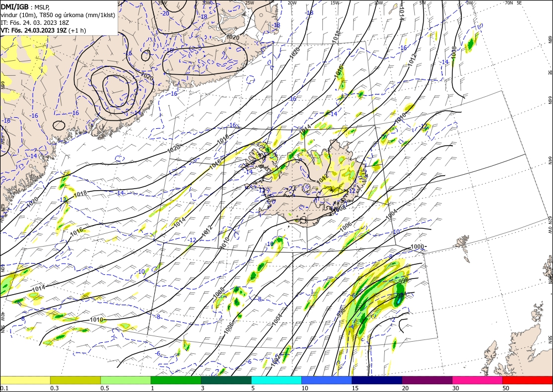Click the 'VT: Fös. 24.03.2023 19Z (+1 h)' line
Image resolution: width=553 pixels, height=392 pixels.
[x=43, y=30]
